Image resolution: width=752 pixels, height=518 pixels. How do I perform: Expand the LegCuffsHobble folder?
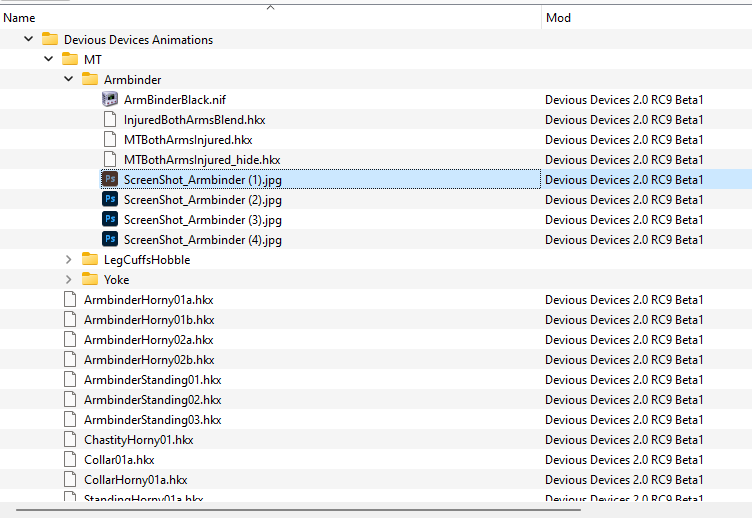(69, 259)
